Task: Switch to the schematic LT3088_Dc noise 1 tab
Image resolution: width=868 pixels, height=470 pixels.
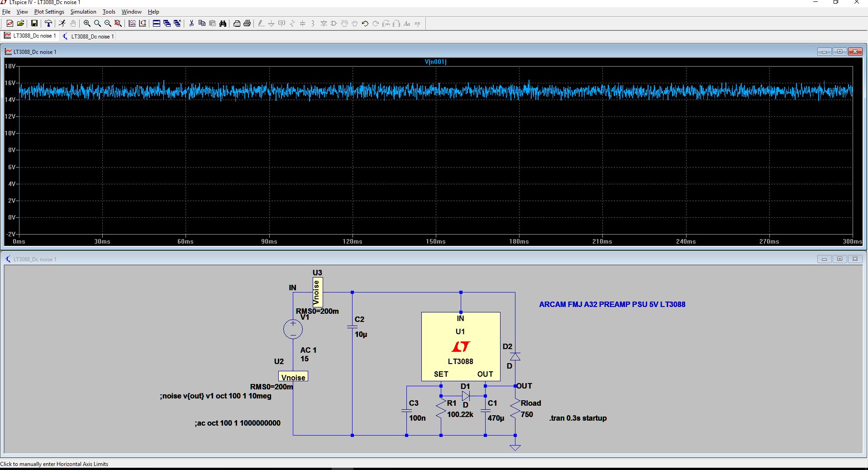Action: point(88,36)
